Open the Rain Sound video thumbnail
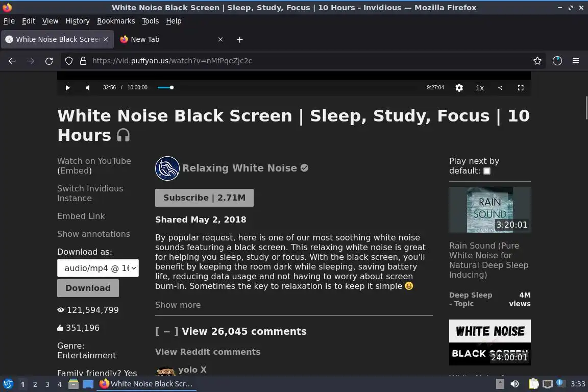This screenshot has height=392, width=588. point(490,210)
